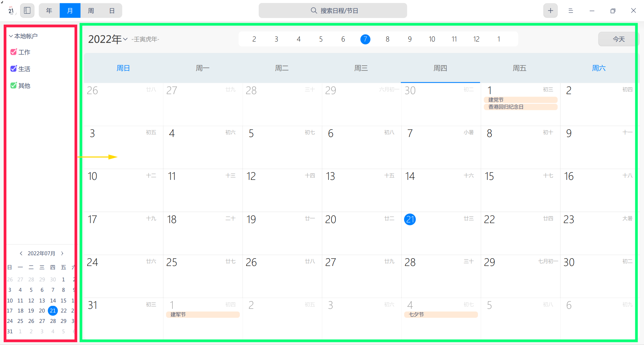Viewport: 644px width, 345px height.
Task: Click 7 in the mini calendar
Action: coord(53,290)
